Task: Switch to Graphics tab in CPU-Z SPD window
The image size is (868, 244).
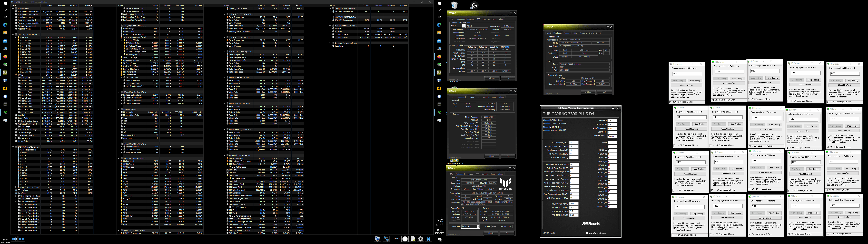Action: (x=486, y=19)
